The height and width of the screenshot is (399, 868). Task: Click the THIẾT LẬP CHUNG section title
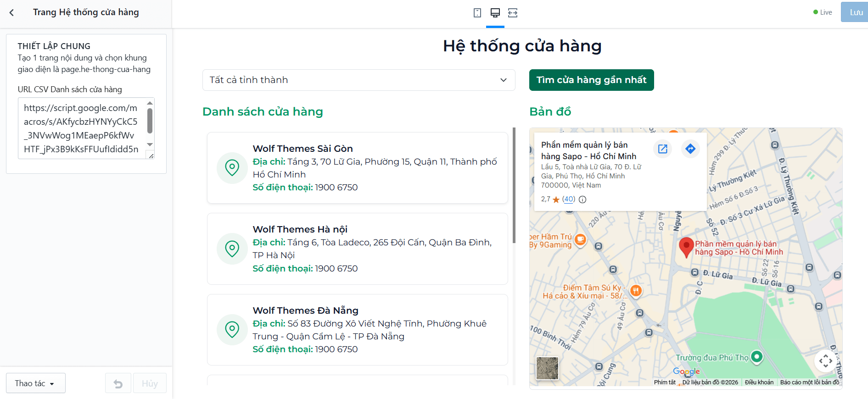tap(54, 46)
